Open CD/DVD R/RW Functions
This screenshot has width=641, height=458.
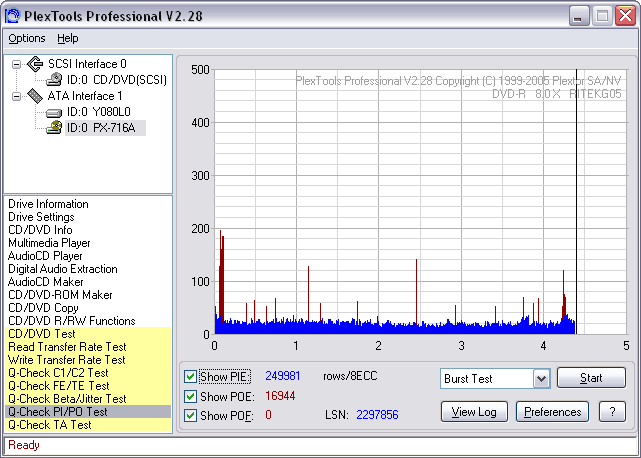72,321
